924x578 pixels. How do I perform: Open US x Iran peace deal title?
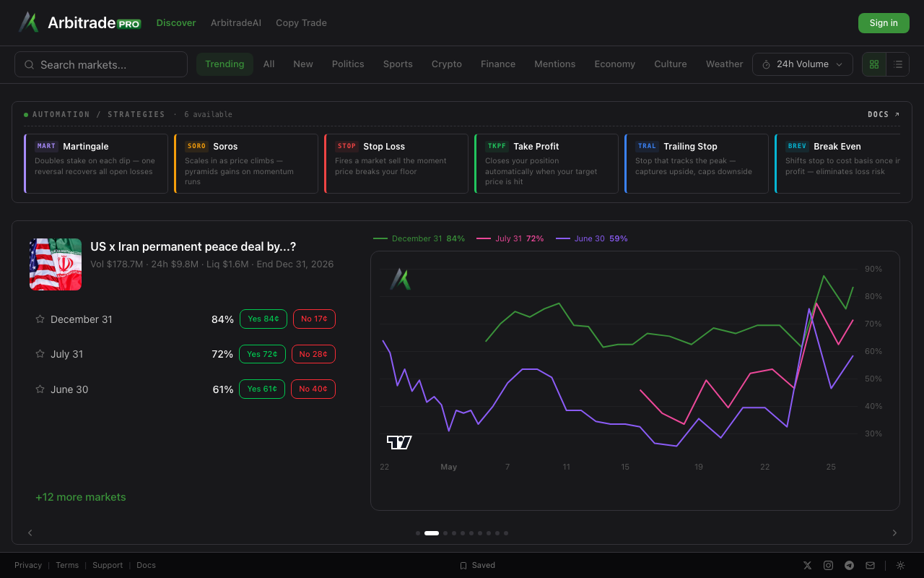(x=193, y=246)
